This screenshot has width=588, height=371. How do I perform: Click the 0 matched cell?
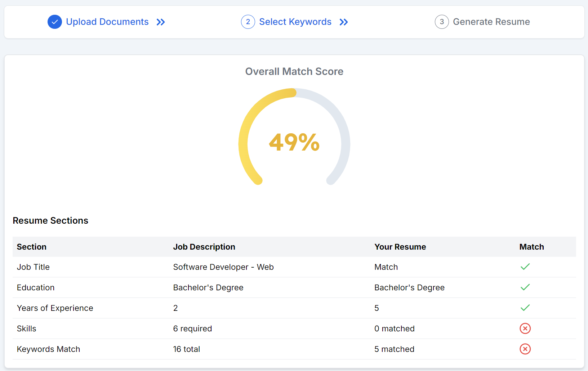[x=395, y=328]
